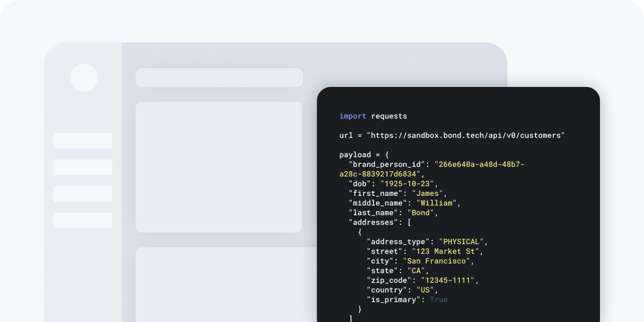The image size is (644, 322).
Task: Click the "last_name" key
Action: coord(373,213)
